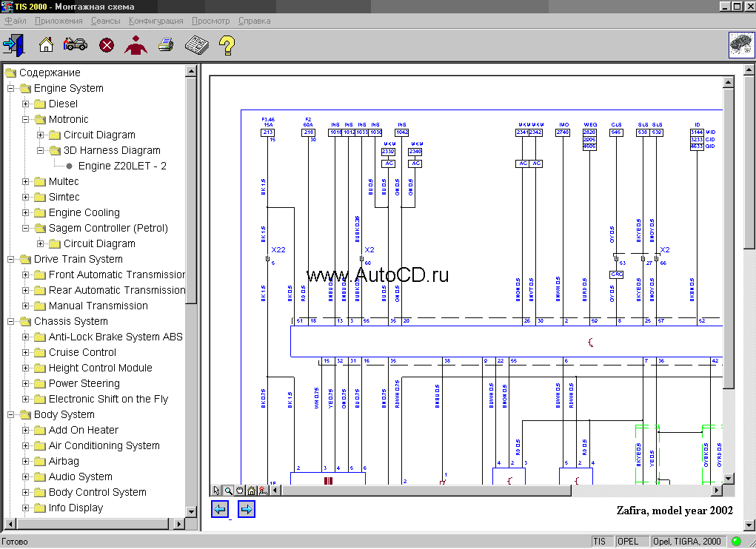Click tree panel horizontal scroll right arrow

pyautogui.click(x=179, y=524)
